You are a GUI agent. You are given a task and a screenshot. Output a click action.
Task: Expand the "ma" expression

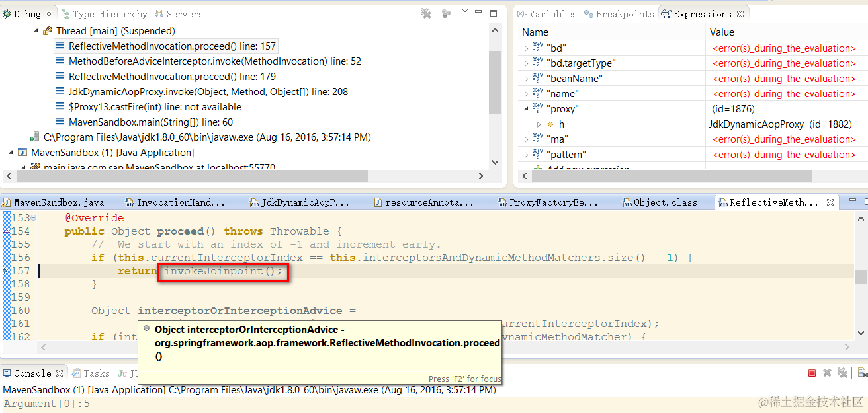coord(527,139)
